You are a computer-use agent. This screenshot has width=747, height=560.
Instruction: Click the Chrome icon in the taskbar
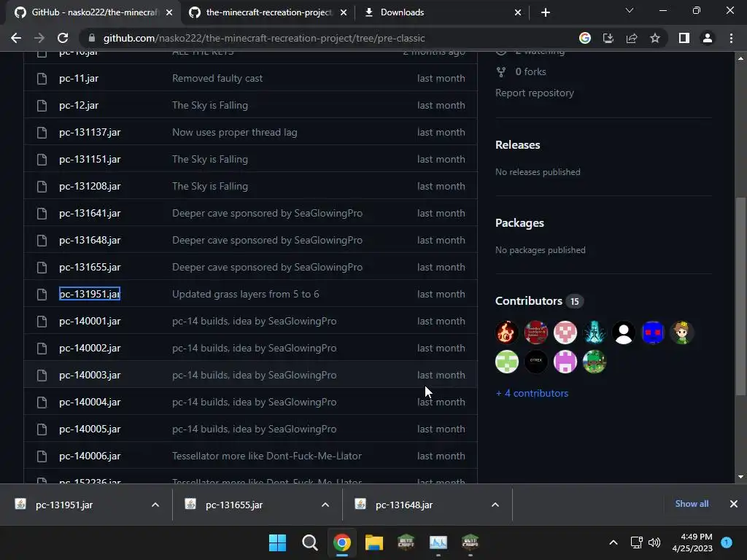(x=341, y=542)
